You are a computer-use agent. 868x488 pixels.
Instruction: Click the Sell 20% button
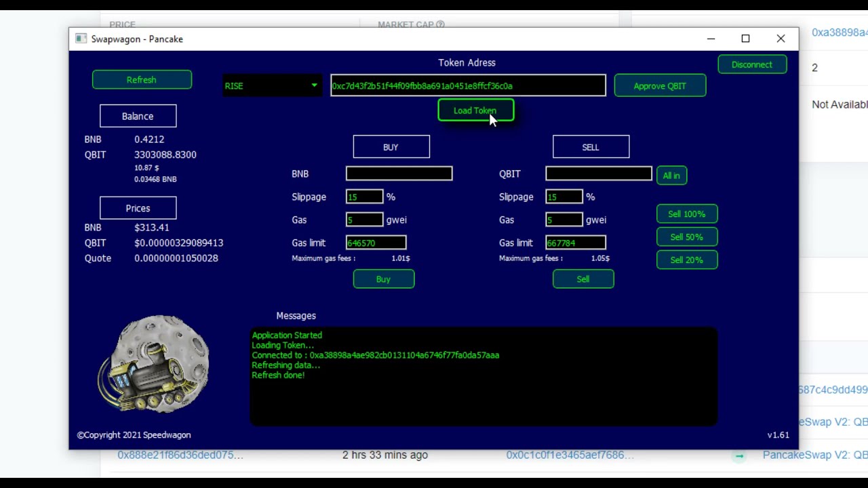click(x=687, y=260)
